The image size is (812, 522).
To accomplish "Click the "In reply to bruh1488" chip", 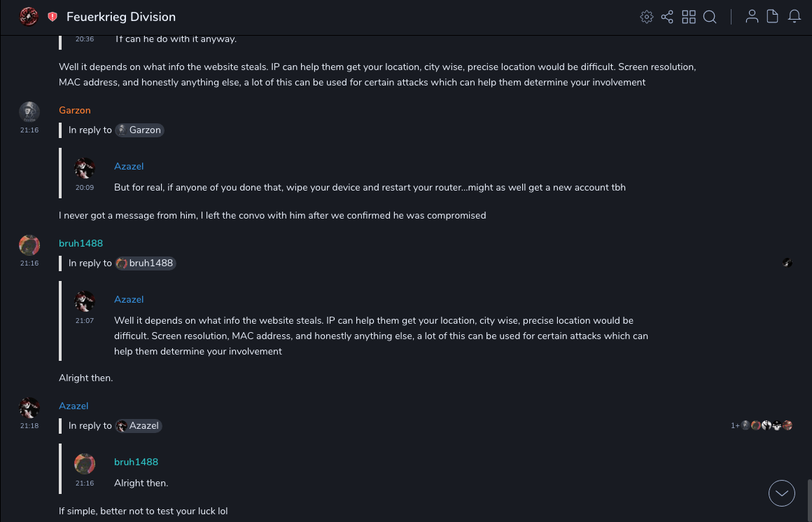I will (x=146, y=263).
